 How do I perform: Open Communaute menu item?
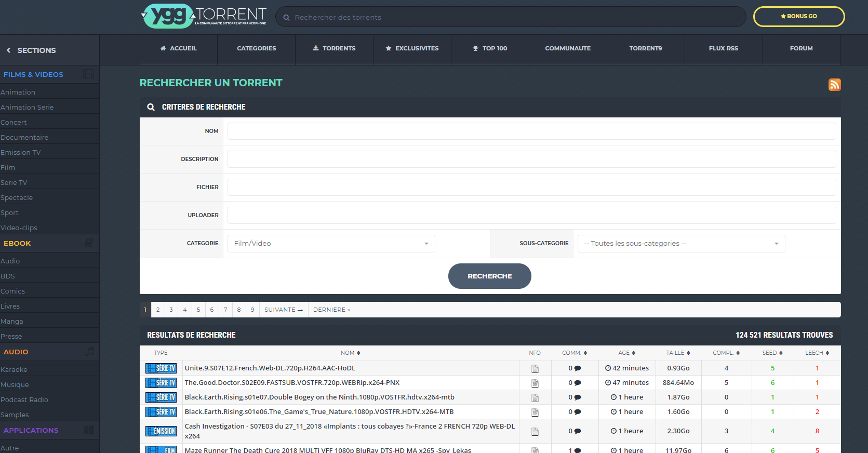[568, 49]
